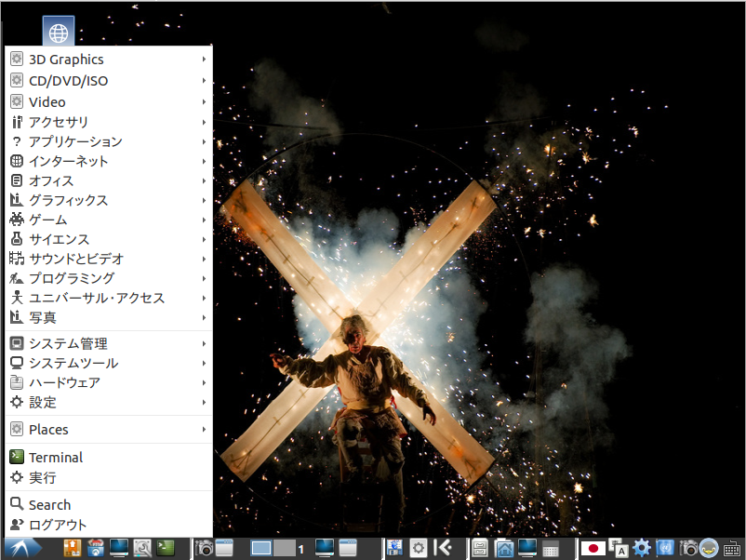Choose Search from the start menu
Screen dimensions: 746x560
[x=109, y=504]
